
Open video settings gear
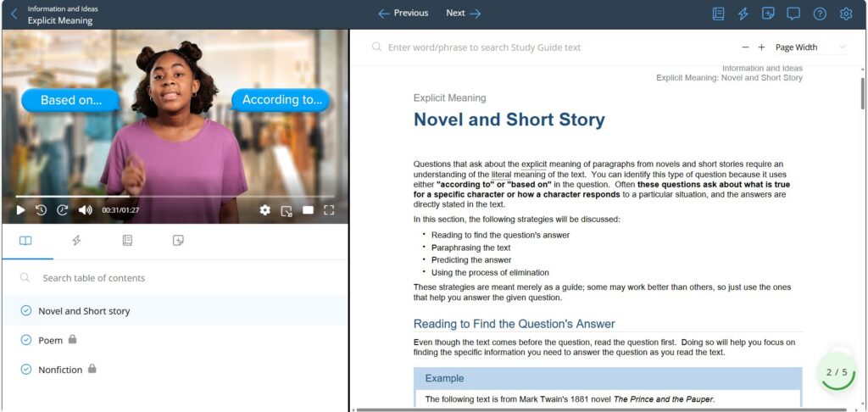coord(265,210)
